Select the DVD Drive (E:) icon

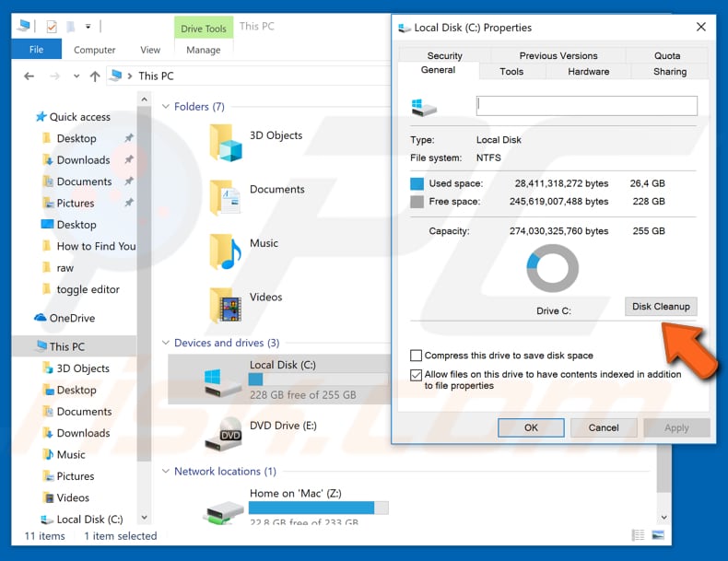click(224, 435)
